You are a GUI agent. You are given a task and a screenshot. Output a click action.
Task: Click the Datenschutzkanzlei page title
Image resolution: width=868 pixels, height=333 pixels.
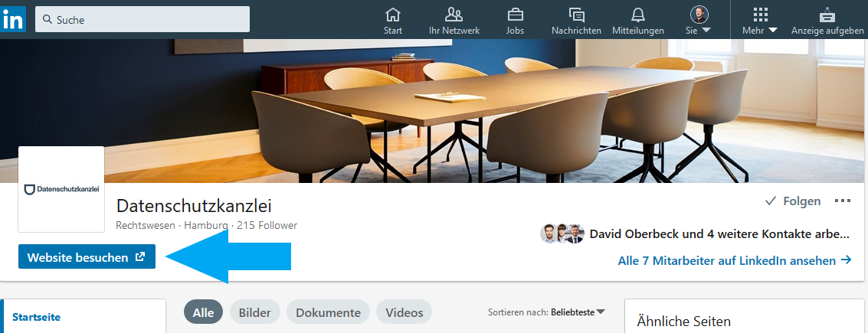click(194, 207)
